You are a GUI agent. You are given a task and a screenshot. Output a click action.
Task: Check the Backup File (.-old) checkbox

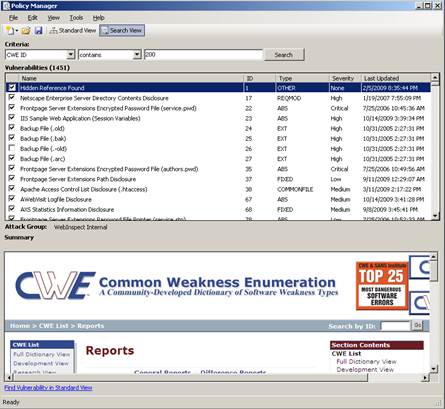point(12,148)
